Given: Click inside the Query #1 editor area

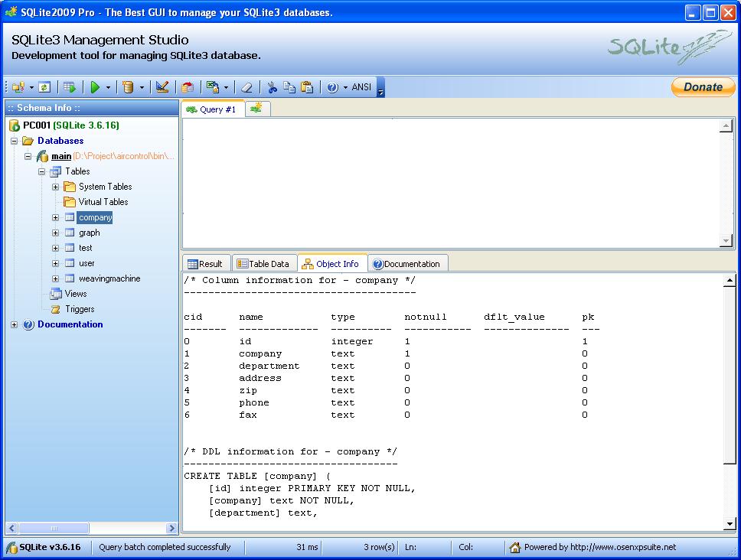Looking at the screenshot, I should tap(451, 183).
